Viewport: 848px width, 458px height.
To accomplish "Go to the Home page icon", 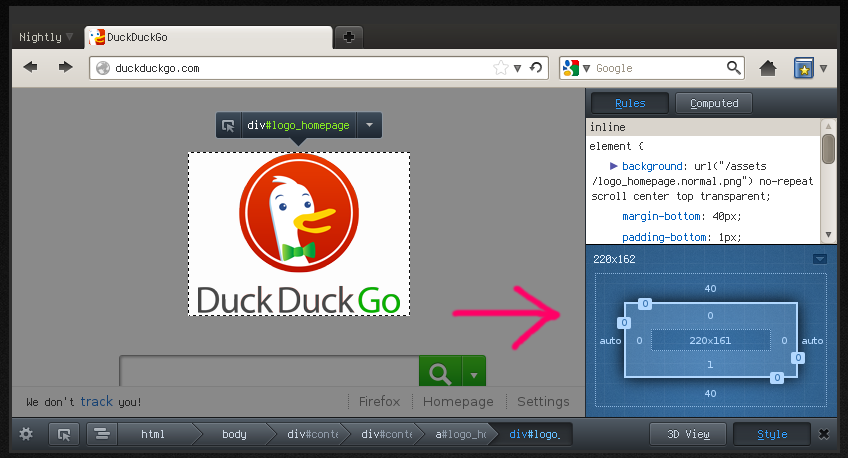I will coord(767,69).
